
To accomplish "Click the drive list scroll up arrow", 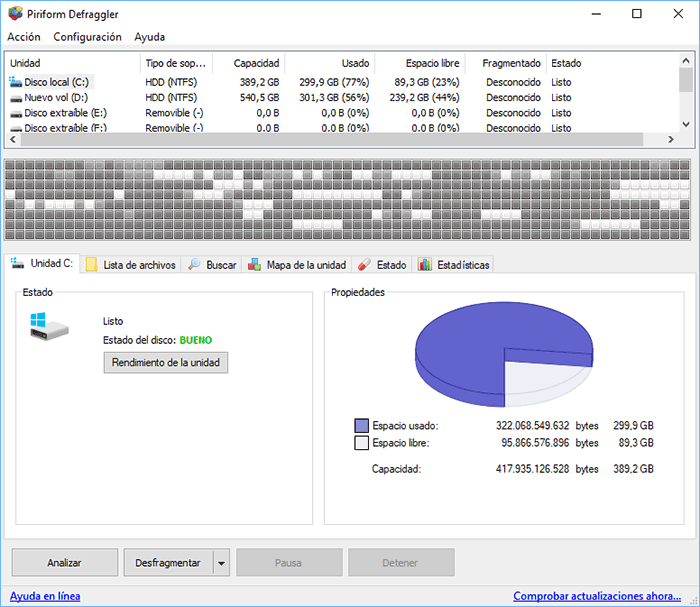I will pyautogui.click(x=686, y=60).
